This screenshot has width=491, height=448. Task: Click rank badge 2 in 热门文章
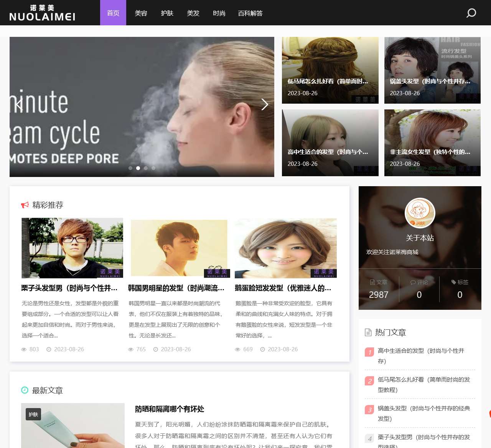pos(369,381)
